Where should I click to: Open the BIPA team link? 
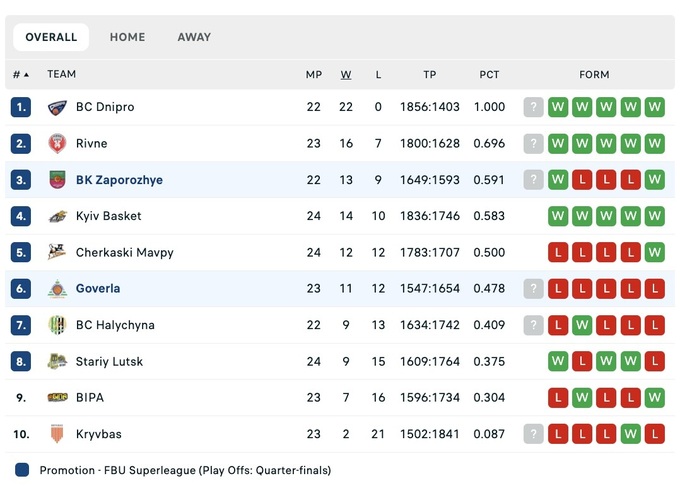(90, 398)
